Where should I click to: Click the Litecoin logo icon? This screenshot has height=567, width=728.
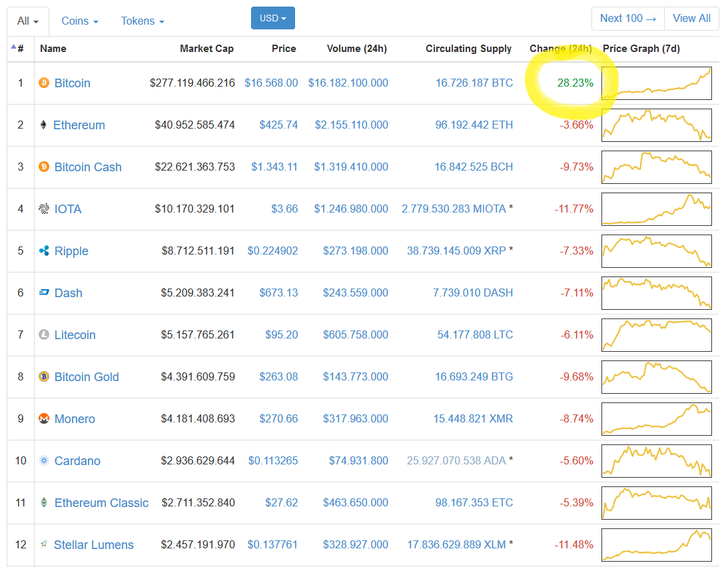[x=44, y=335]
